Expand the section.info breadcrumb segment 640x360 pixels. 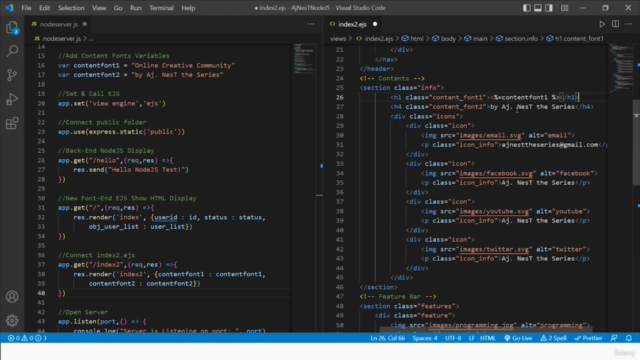pos(520,38)
